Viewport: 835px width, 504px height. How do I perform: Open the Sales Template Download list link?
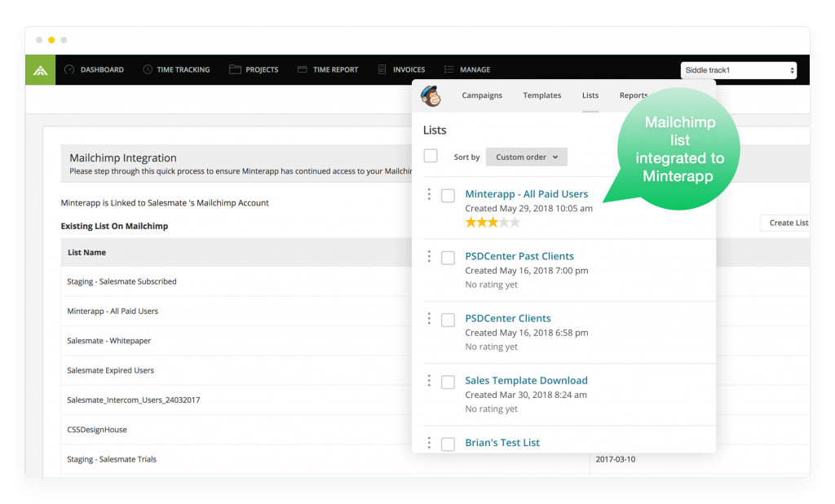point(526,380)
